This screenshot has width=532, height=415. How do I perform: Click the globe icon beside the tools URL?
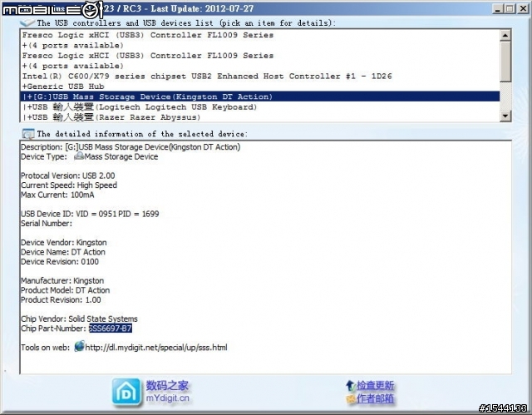pos(79,347)
